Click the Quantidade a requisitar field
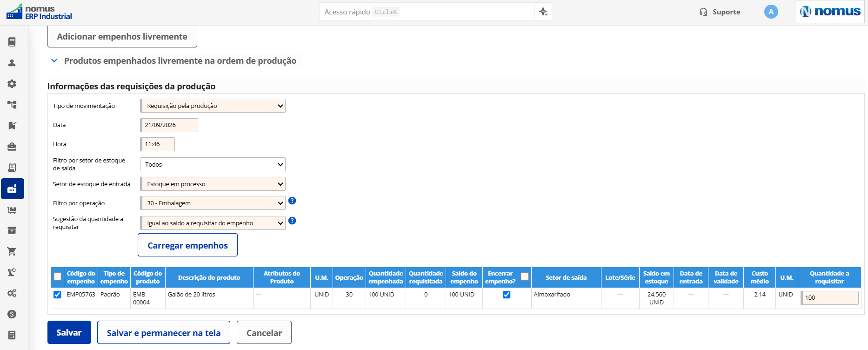 829,298
